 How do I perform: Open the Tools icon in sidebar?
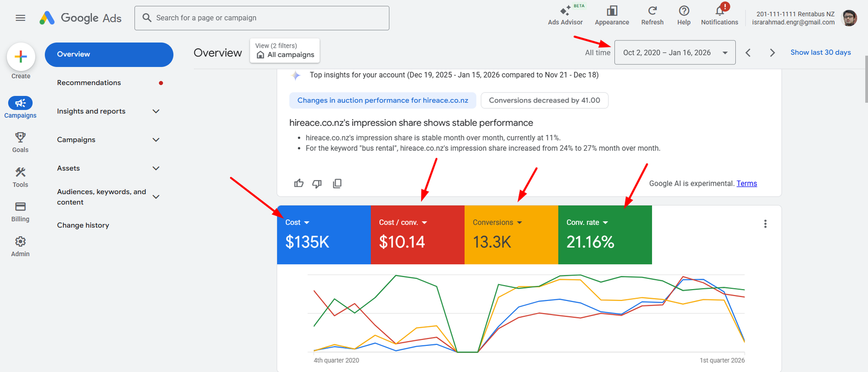21,172
